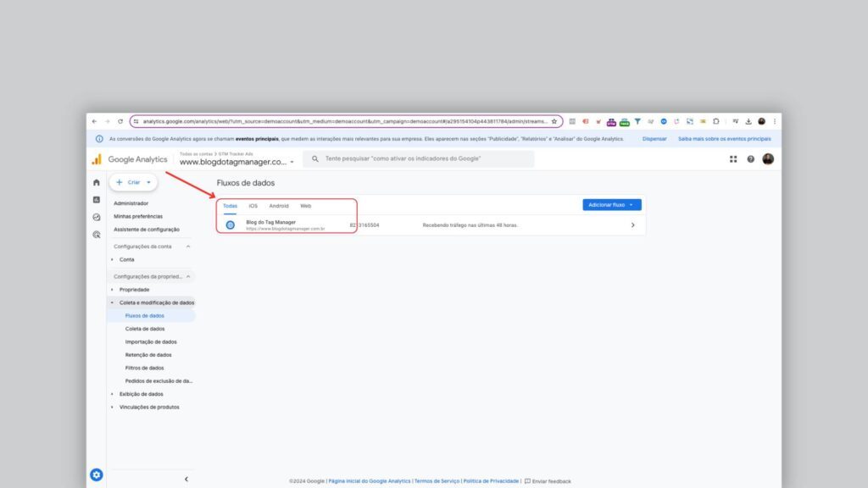The width and height of the screenshot is (868, 488).
Task: Open the property selector www.blogdotagmanager.co...
Action: click(237, 162)
